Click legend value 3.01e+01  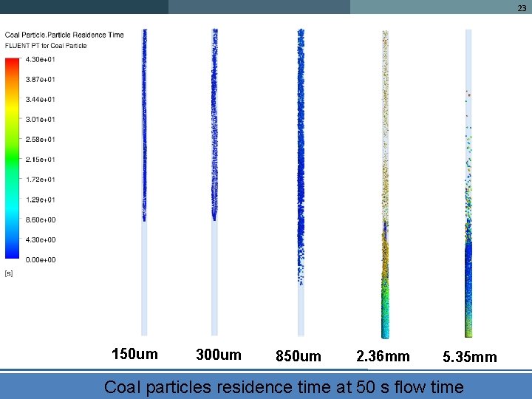[x=40, y=120]
